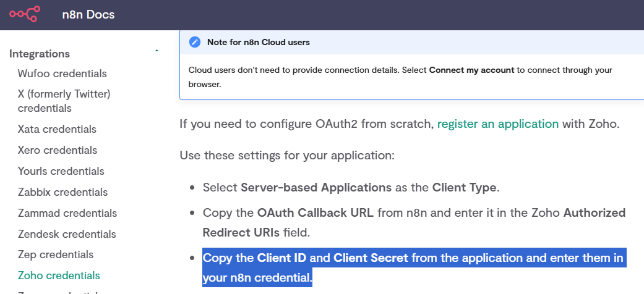Image resolution: width=644 pixels, height=294 pixels.
Task: Open the active Zoho credentials item
Action: pyautogui.click(x=59, y=275)
